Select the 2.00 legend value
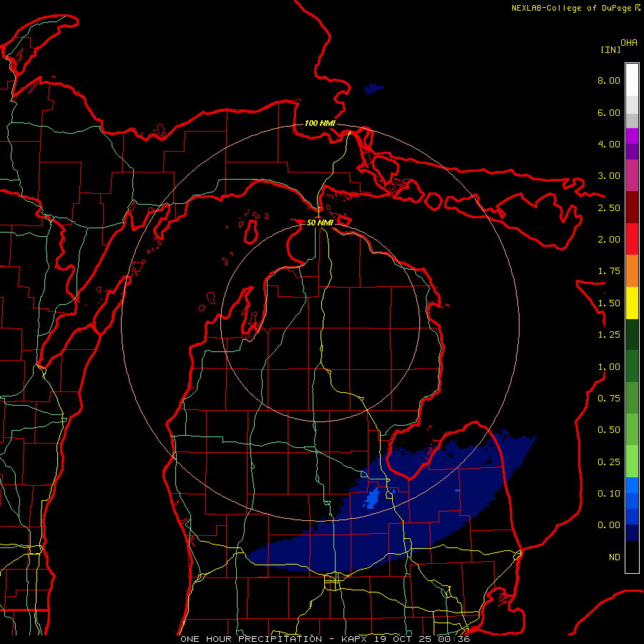This screenshot has width=644, height=644. click(609, 240)
